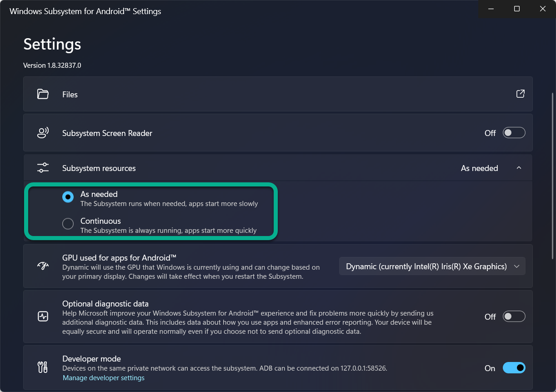Select the As needed radio button
This screenshot has height=392, width=556.
coord(68,197)
